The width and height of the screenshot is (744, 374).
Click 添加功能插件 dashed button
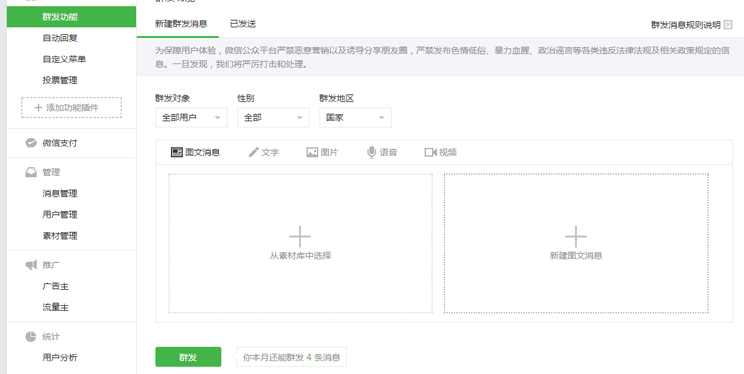coord(71,108)
